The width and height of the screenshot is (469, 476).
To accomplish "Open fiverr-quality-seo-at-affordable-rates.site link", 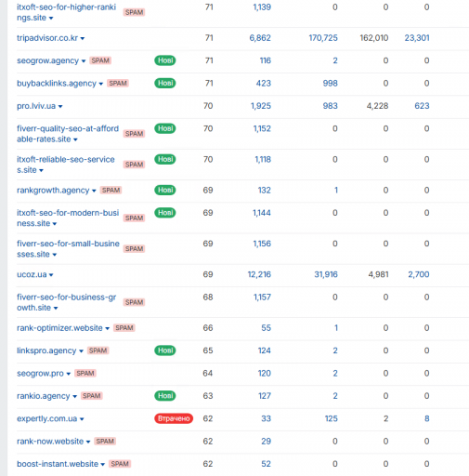I will click(68, 134).
